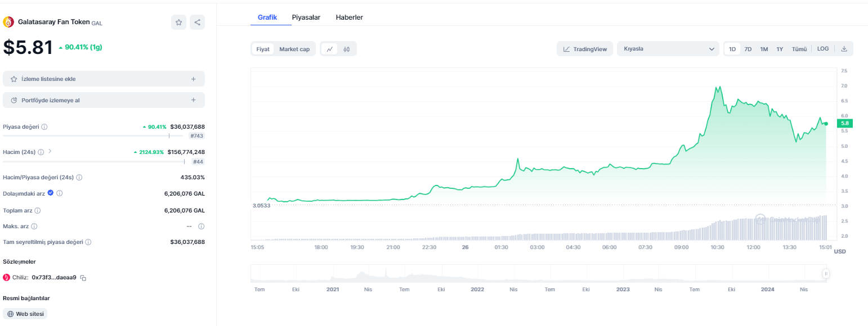Open the Piyasalar tab
Viewport: 868px width, 326px height.
pos(306,17)
